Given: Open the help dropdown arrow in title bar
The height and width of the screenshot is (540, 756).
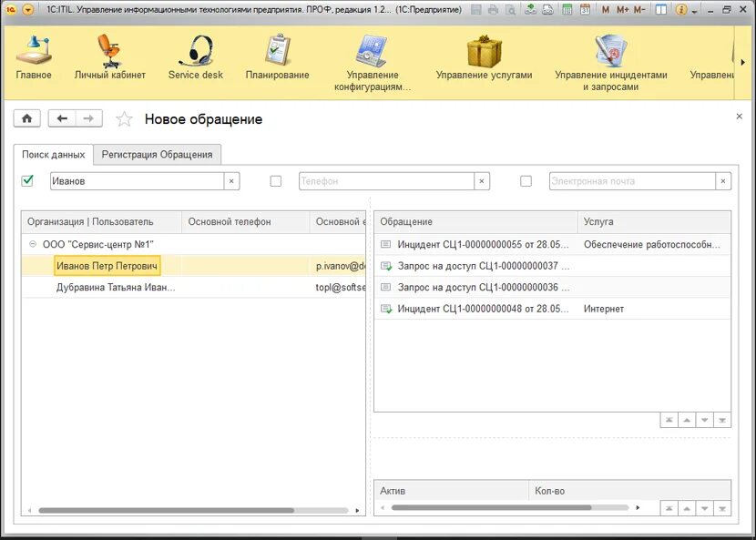Looking at the screenshot, I should 694,9.
